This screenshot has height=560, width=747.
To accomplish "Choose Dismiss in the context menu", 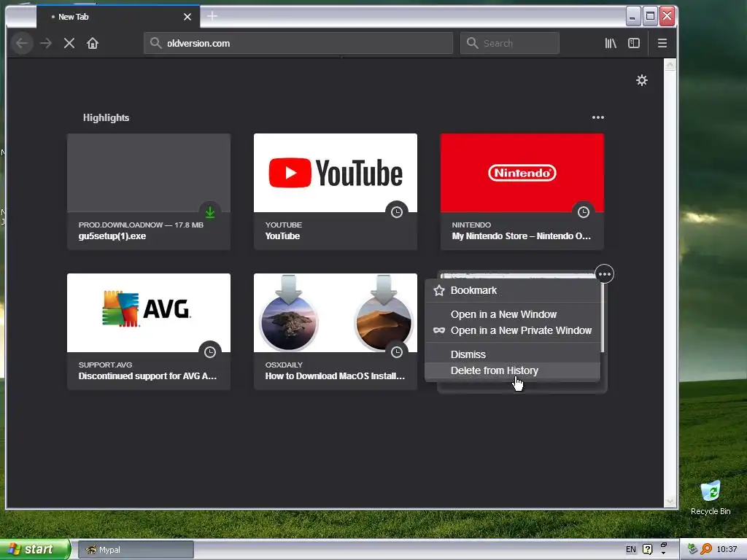I will pyautogui.click(x=512, y=354).
